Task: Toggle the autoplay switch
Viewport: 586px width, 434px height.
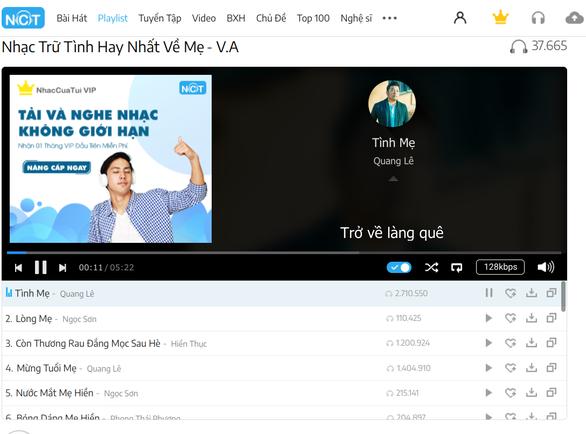Action: click(x=399, y=267)
